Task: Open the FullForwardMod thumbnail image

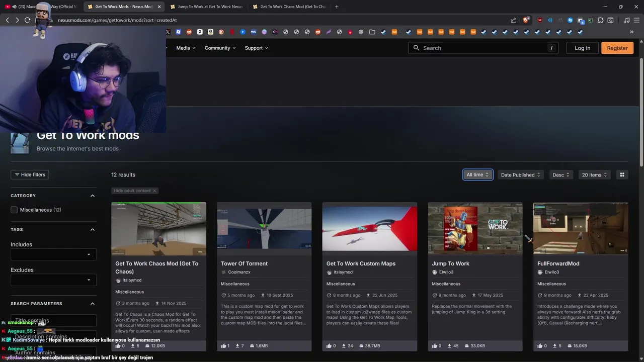Action: point(581,228)
